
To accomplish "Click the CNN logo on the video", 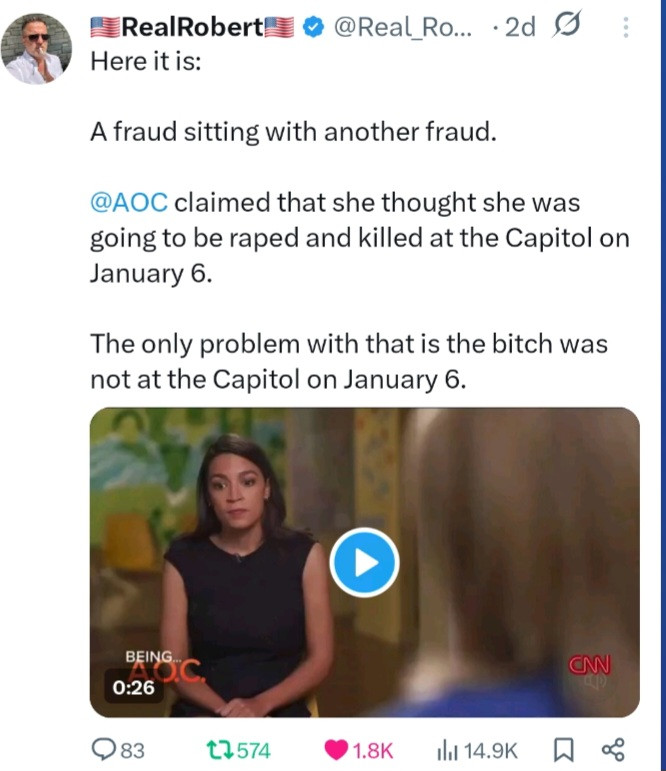I will (590, 664).
